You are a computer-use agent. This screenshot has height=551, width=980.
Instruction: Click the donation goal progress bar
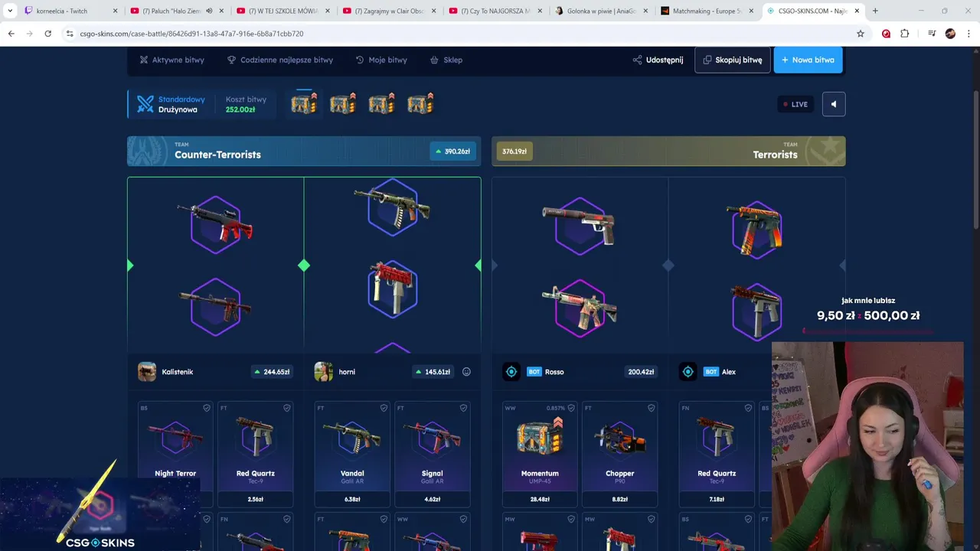[867, 331]
